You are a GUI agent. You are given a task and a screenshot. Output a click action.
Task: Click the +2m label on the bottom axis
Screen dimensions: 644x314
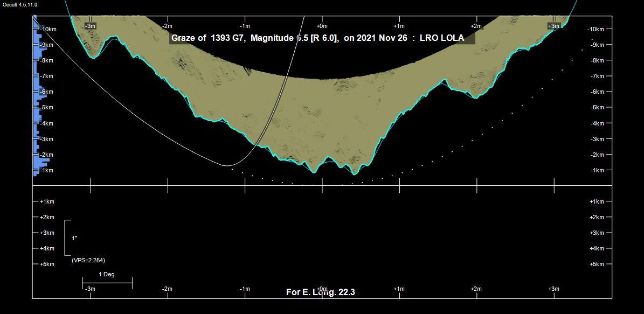tap(476, 289)
